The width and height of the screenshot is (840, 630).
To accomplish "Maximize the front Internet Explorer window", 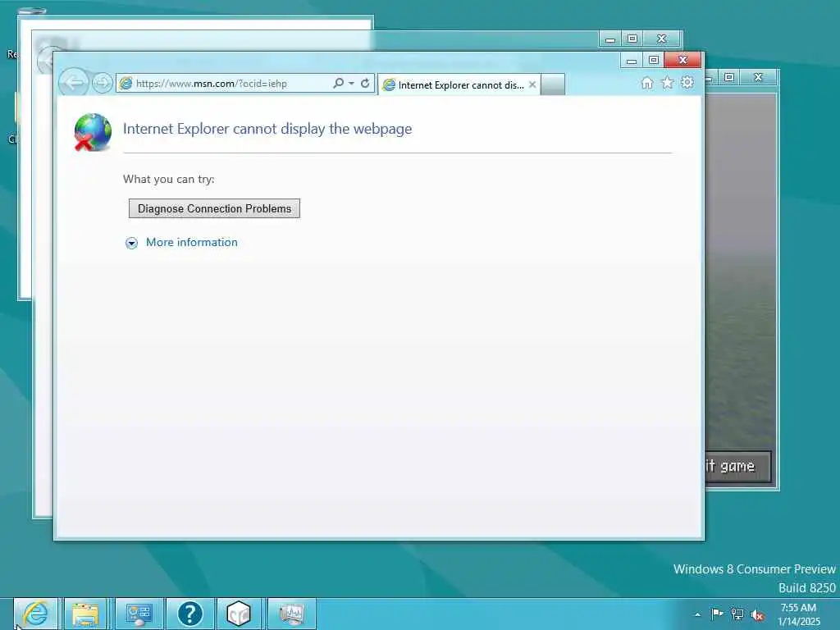I will point(654,60).
